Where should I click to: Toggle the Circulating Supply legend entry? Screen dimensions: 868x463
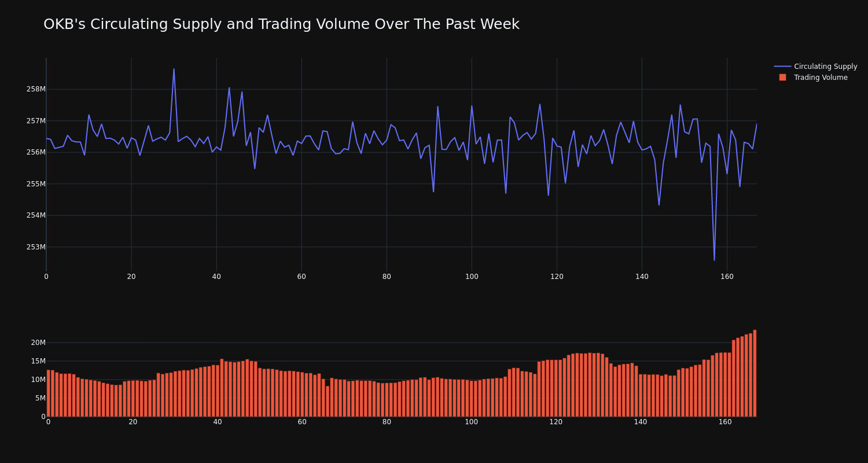[815, 67]
